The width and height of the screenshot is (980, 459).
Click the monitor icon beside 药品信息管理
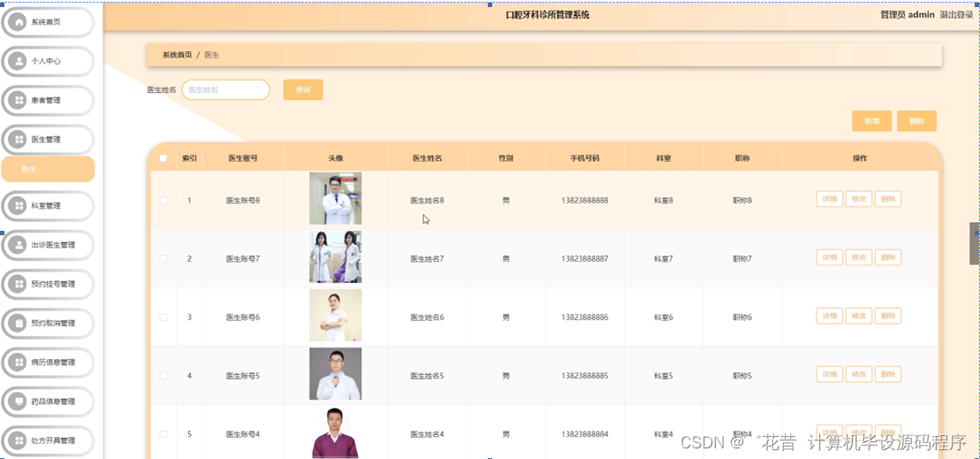pos(19,402)
